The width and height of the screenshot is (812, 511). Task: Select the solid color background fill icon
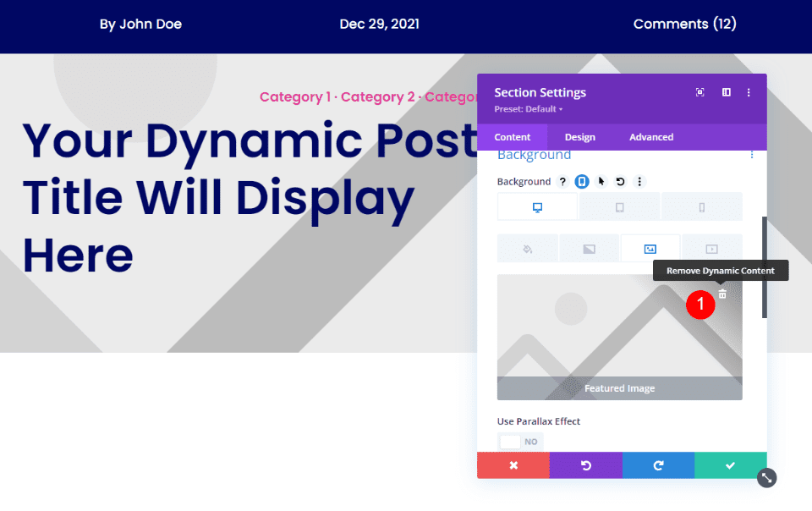(x=528, y=249)
